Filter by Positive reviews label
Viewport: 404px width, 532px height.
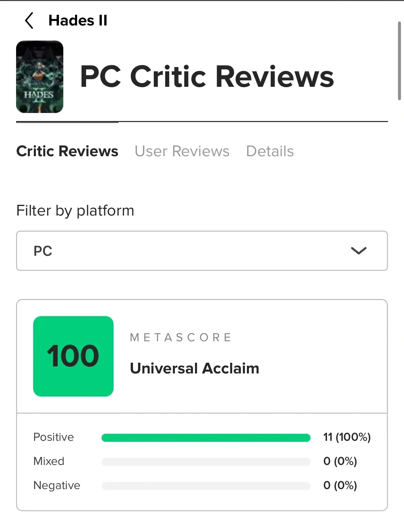[x=54, y=437]
